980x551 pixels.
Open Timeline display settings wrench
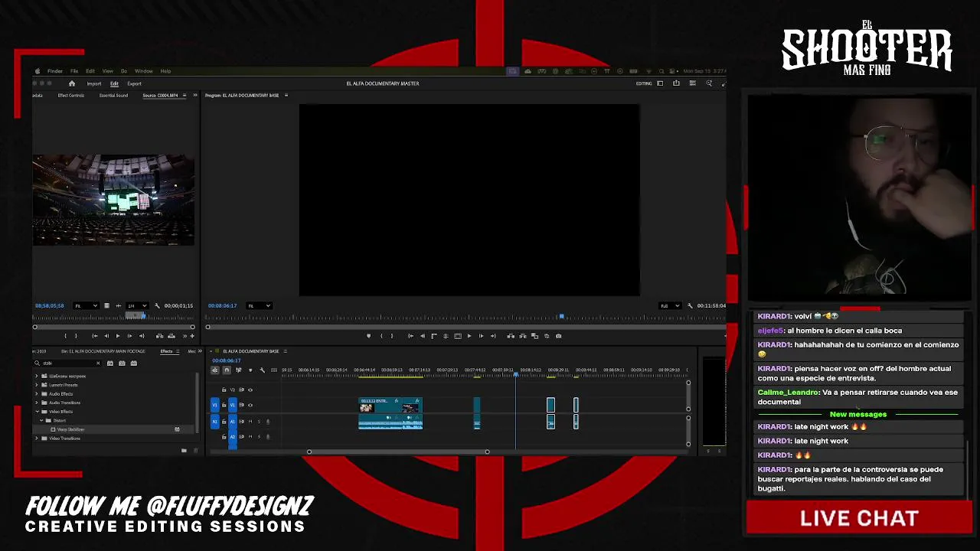click(x=262, y=370)
